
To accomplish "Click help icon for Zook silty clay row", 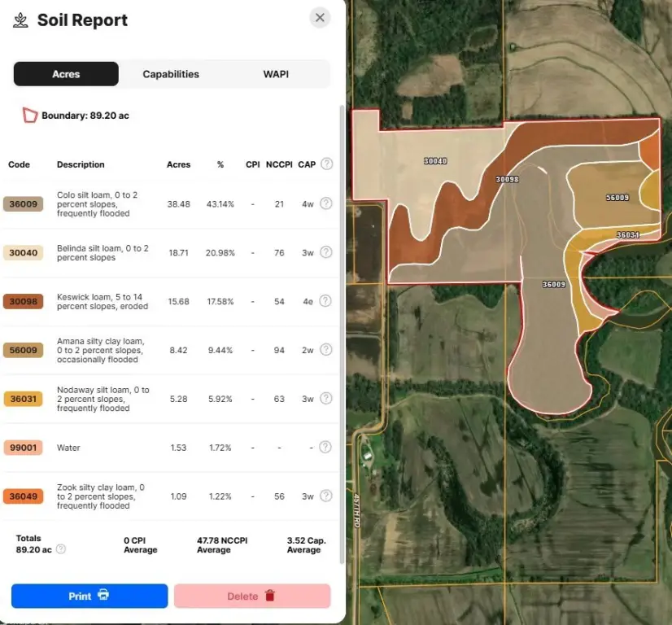I will [325, 496].
